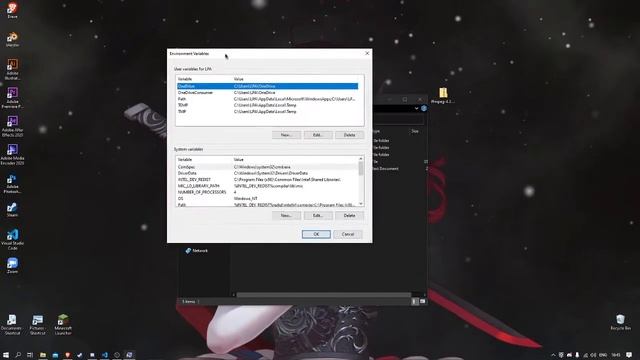Click Delete under User variables
The image size is (640, 360).
tap(349, 135)
